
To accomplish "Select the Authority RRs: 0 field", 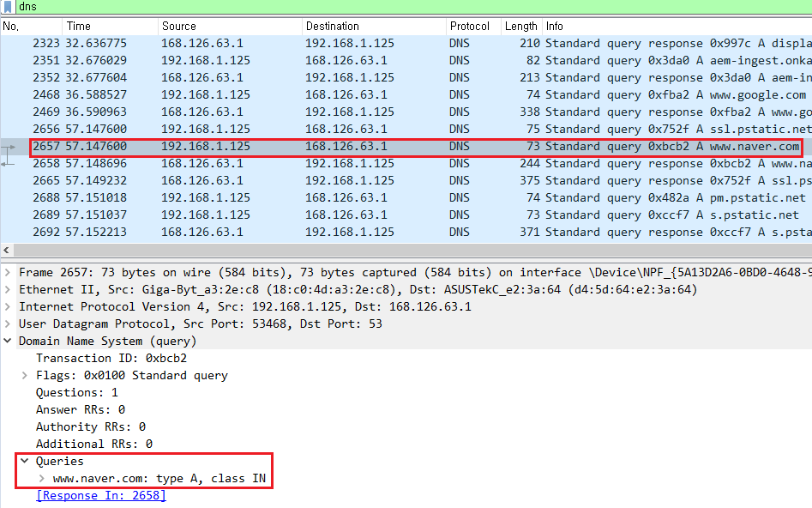I will pos(91,426).
